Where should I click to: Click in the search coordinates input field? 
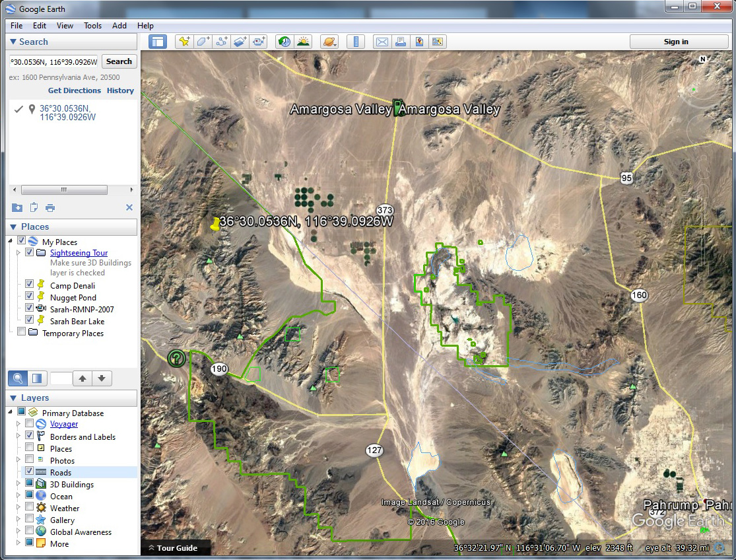tap(53, 61)
